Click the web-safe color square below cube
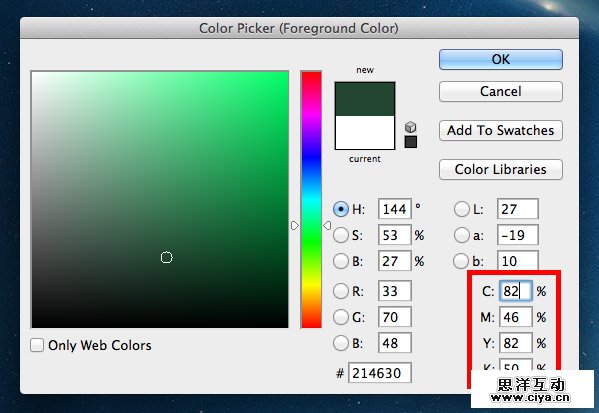599x413 pixels. tap(411, 142)
